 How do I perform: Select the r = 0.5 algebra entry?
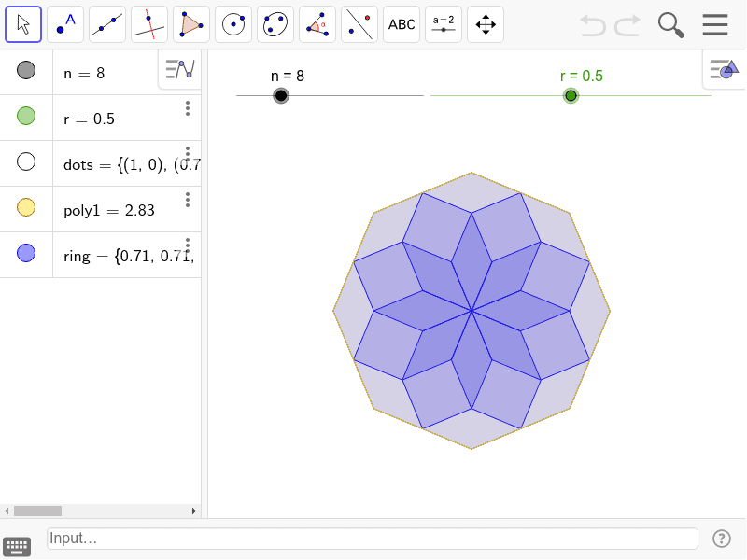[89, 119]
